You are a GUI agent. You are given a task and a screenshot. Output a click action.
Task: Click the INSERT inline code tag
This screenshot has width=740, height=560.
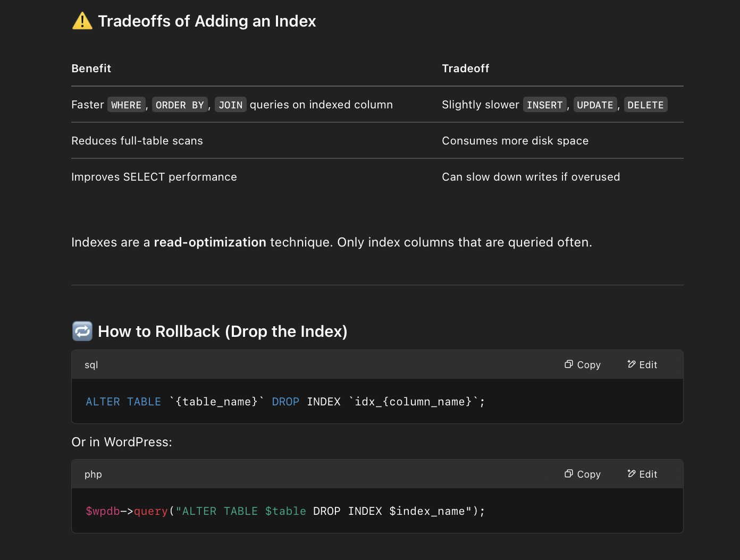click(x=545, y=105)
